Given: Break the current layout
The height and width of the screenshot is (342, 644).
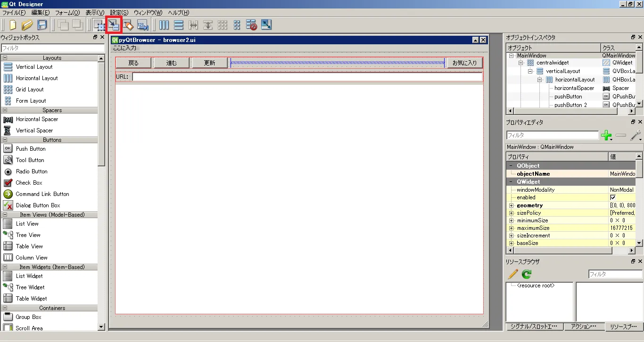Looking at the screenshot, I should [x=251, y=25].
